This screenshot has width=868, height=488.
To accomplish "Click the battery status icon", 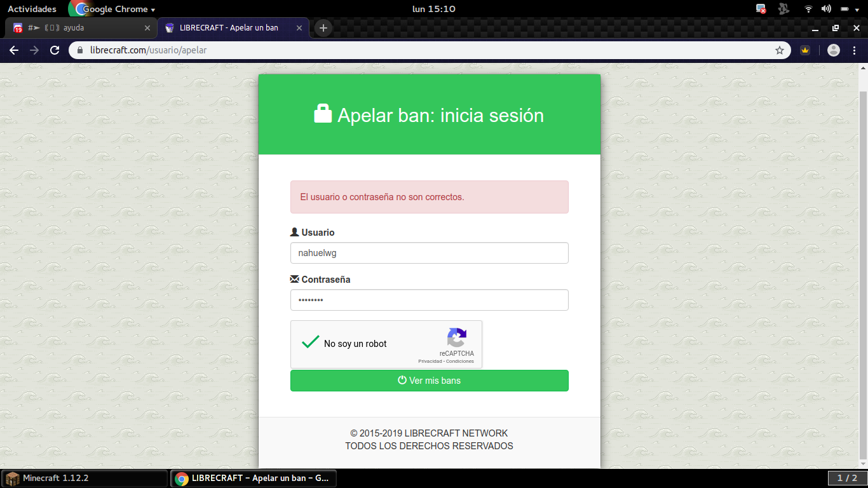I will click(845, 9).
